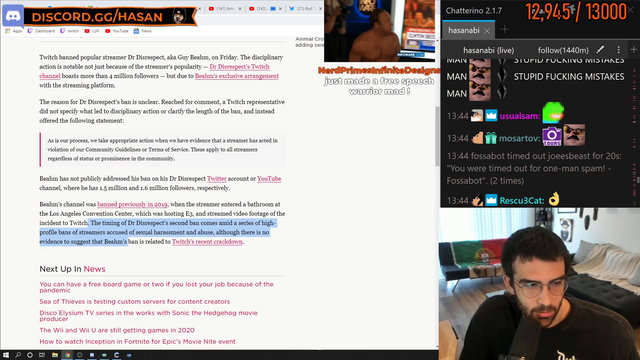This screenshot has height=360, width=640.
Task: Click mosartov's sunglasses face emote
Action: [574, 135]
